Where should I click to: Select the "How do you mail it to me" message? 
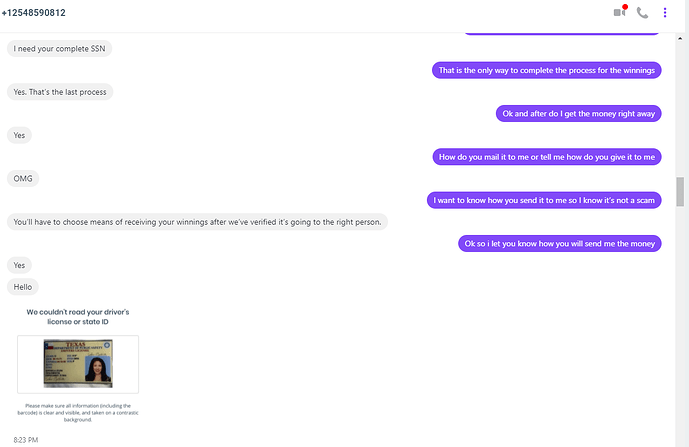[x=547, y=157]
